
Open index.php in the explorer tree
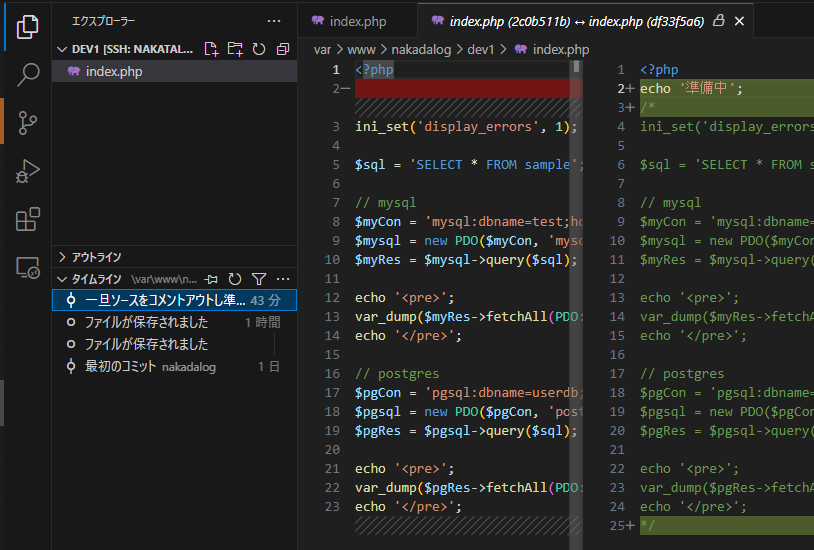113,71
